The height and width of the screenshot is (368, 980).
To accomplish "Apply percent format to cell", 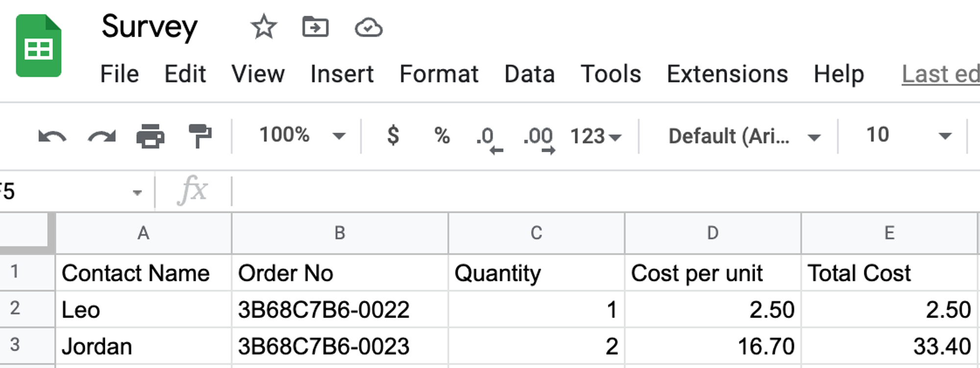I will click(x=441, y=136).
